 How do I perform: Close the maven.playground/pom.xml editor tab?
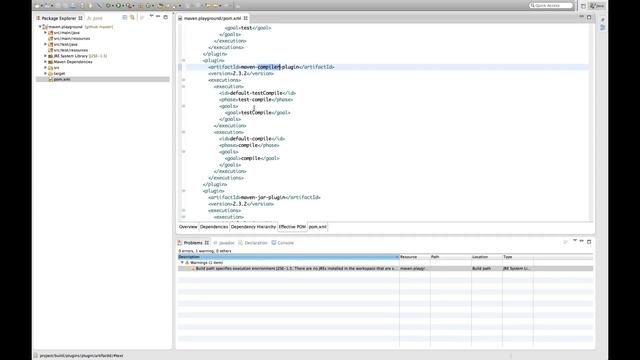(x=246, y=18)
